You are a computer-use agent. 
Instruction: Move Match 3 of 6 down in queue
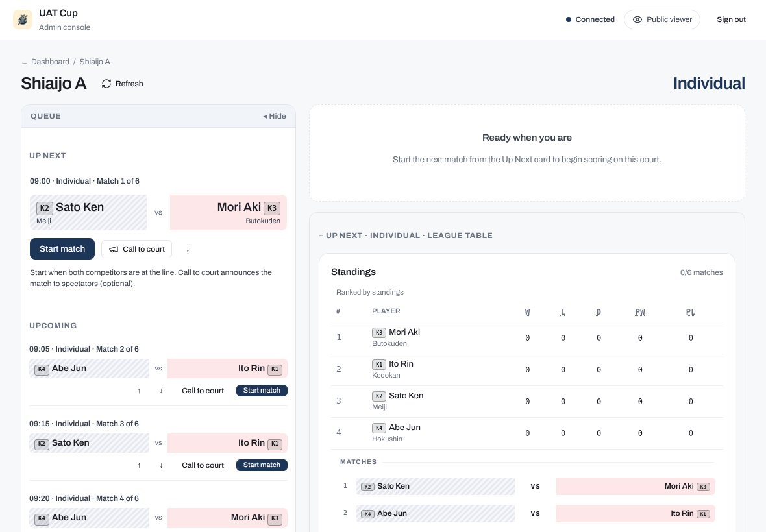point(161,465)
